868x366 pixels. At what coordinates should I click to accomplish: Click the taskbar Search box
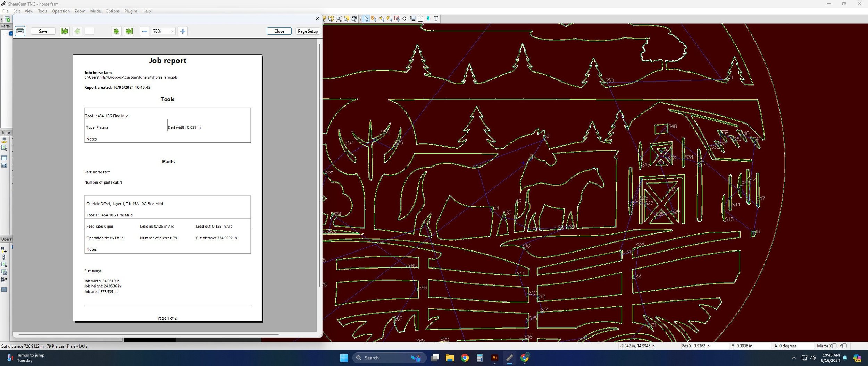tap(390, 358)
